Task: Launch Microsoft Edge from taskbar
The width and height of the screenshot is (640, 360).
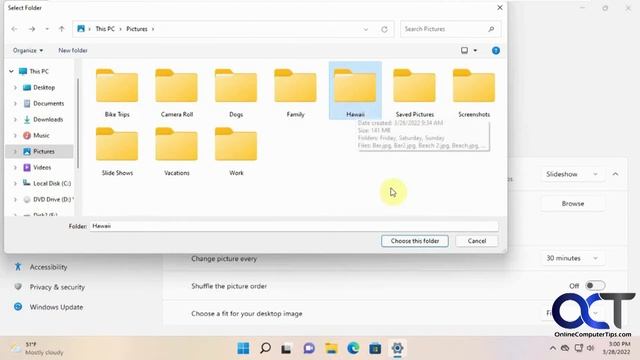Action: tap(353, 348)
